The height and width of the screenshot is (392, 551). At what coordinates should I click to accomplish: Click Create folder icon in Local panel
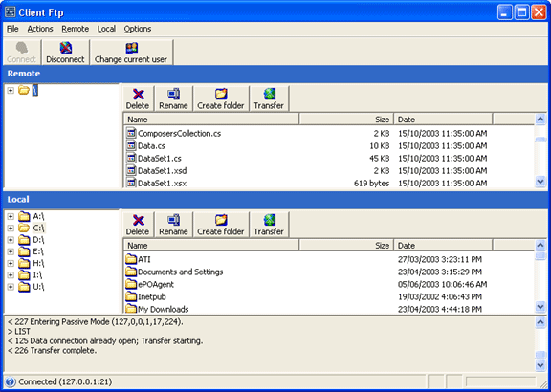tap(221, 220)
